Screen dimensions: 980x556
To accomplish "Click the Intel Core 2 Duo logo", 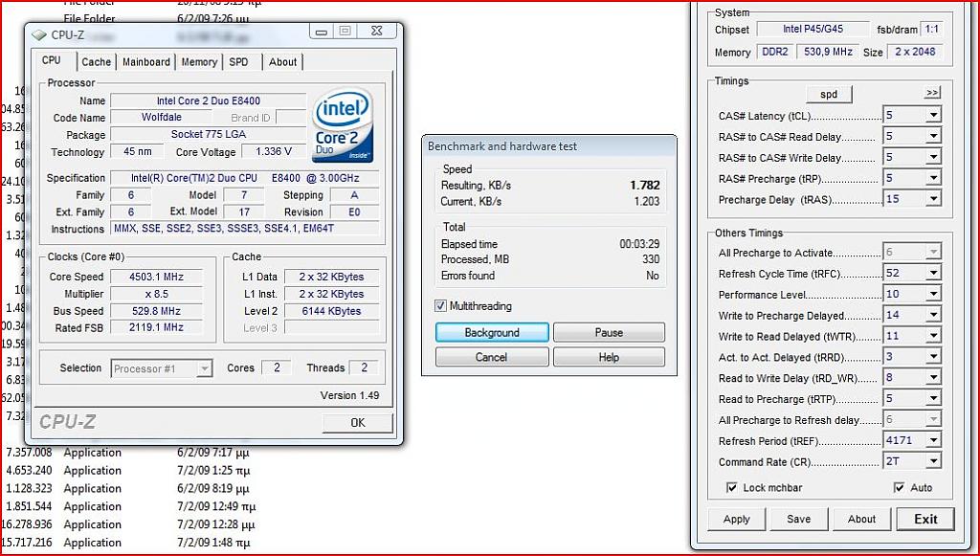I will (344, 125).
